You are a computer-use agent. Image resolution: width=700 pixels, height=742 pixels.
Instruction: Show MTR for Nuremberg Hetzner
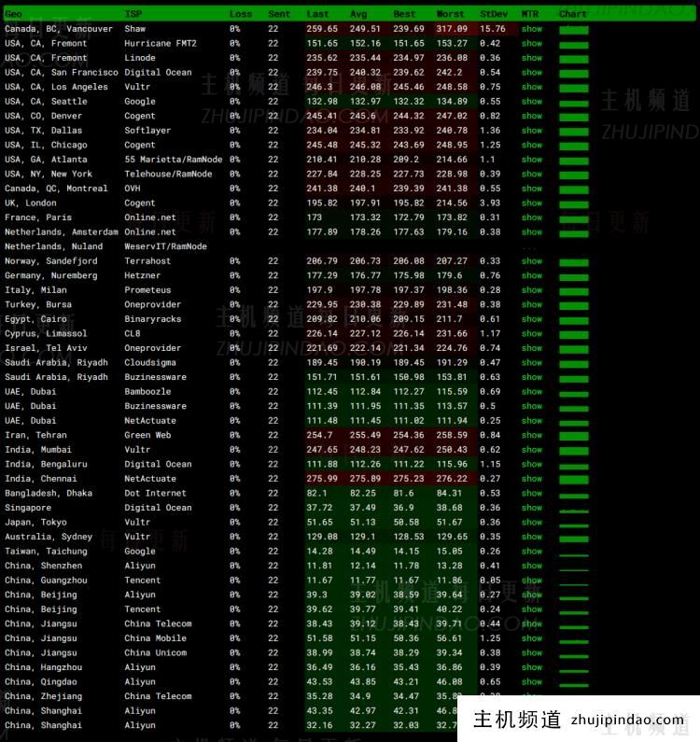pyautogui.click(x=531, y=275)
